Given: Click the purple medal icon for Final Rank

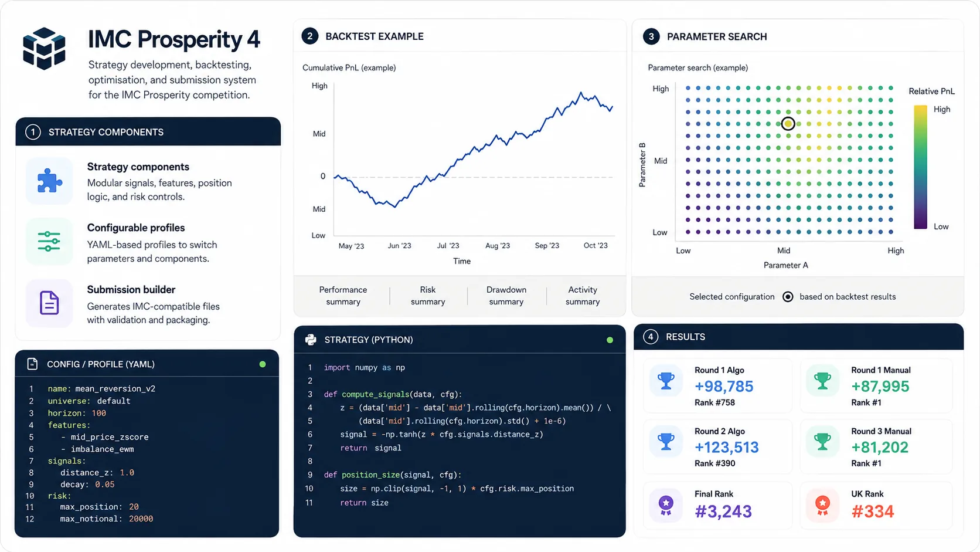Looking at the screenshot, I should [666, 504].
